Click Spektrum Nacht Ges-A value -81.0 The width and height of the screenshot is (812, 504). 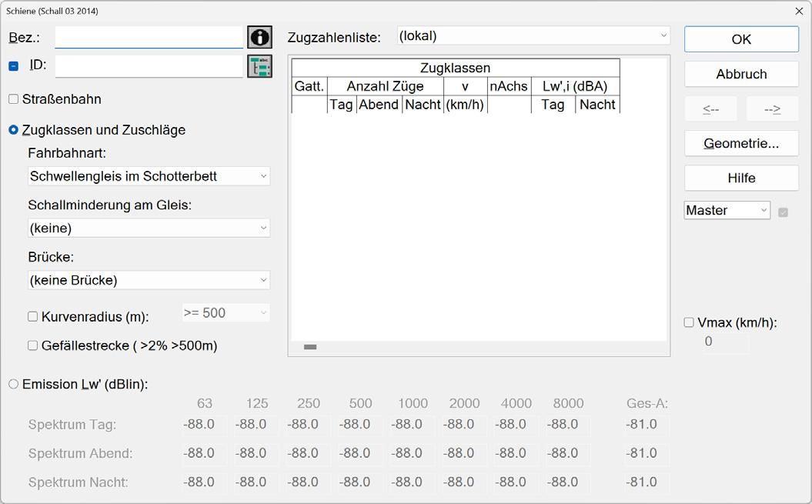click(x=647, y=482)
